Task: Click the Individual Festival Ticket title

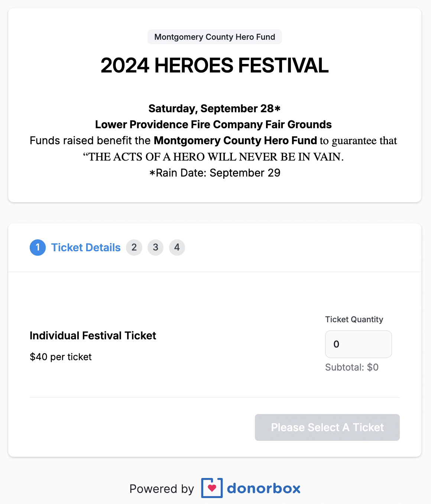Action: coord(93,336)
